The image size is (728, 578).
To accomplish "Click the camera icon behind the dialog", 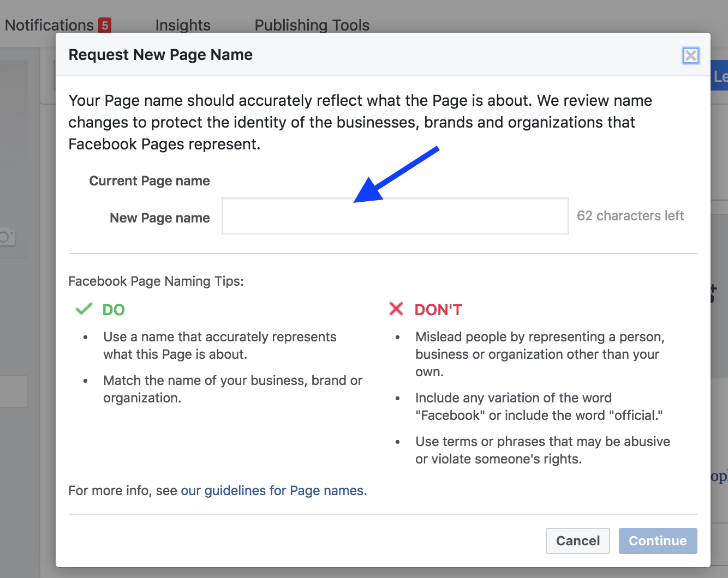I will pyautogui.click(x=7, y=237).
